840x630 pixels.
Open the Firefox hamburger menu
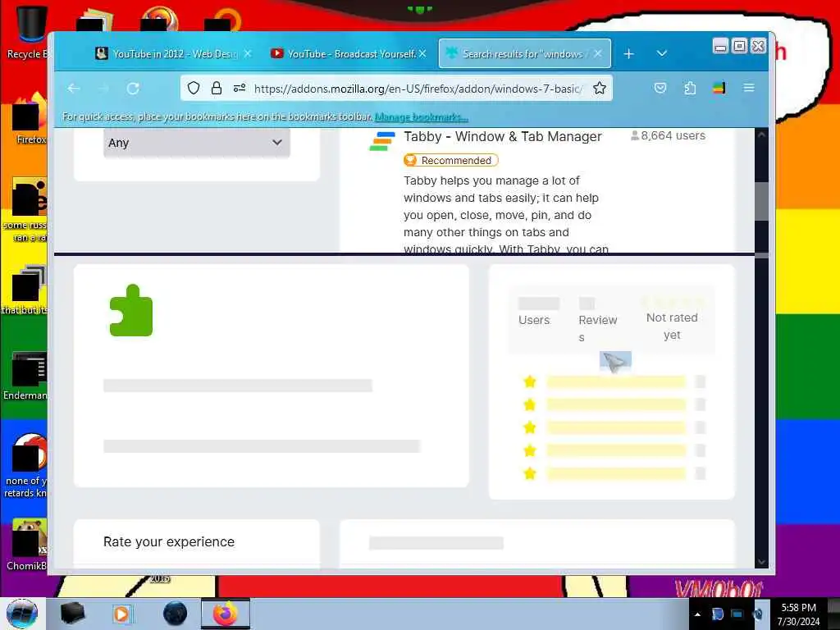click(x=749, y=89)
